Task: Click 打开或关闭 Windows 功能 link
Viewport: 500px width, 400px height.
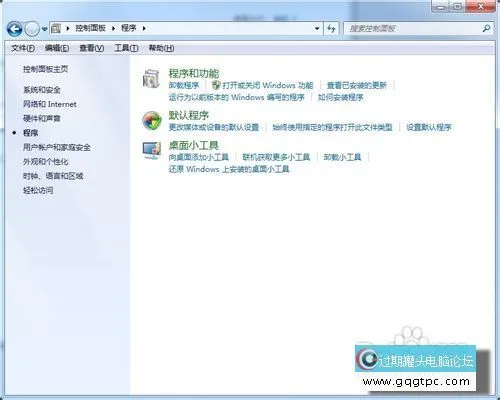Action: point(268,86)
